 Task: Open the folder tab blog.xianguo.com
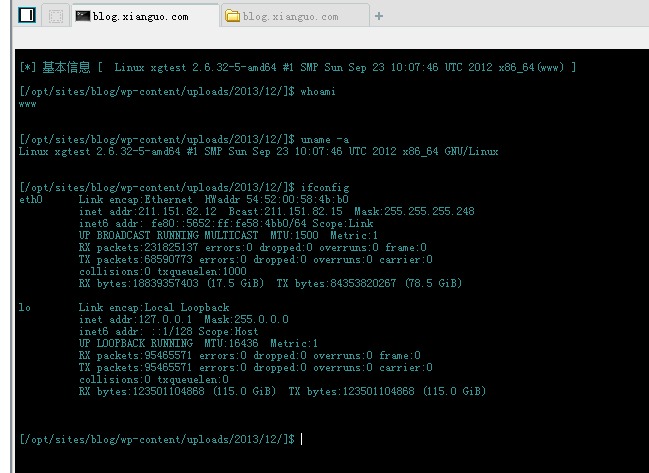[295, 16]
